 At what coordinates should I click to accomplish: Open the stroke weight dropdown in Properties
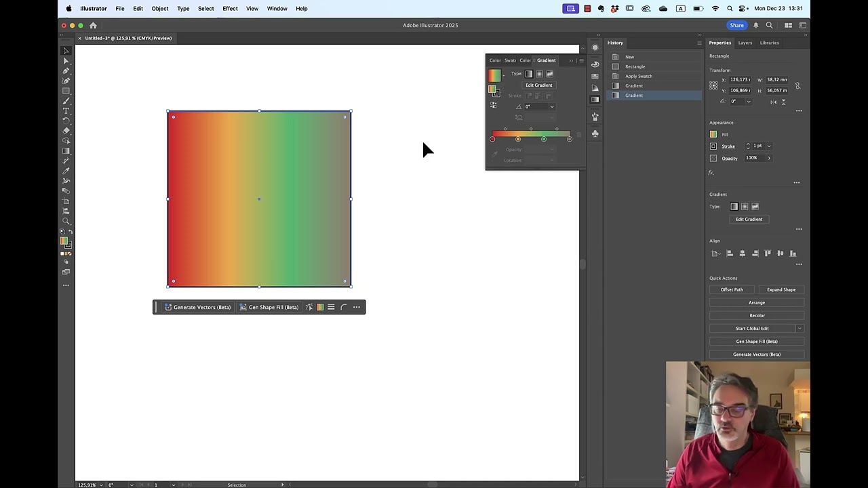pos(768,146)
